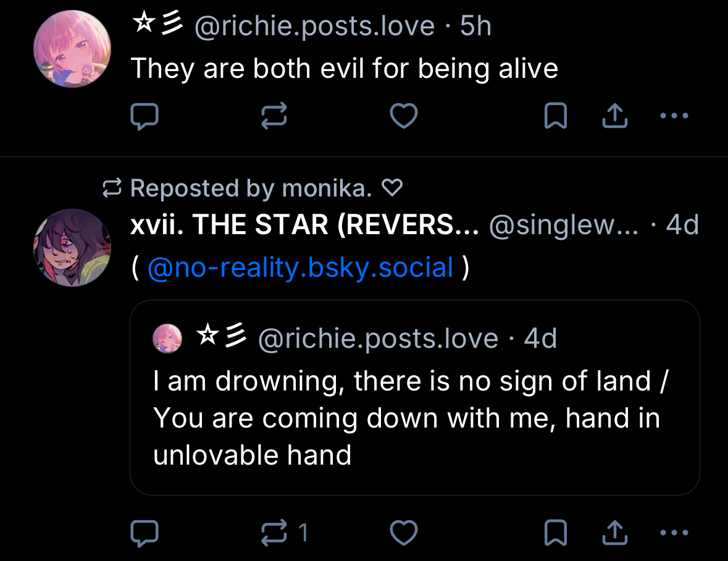
Task: Reply to the "evil for being alive" post
Action: click(x=144, y=116)
